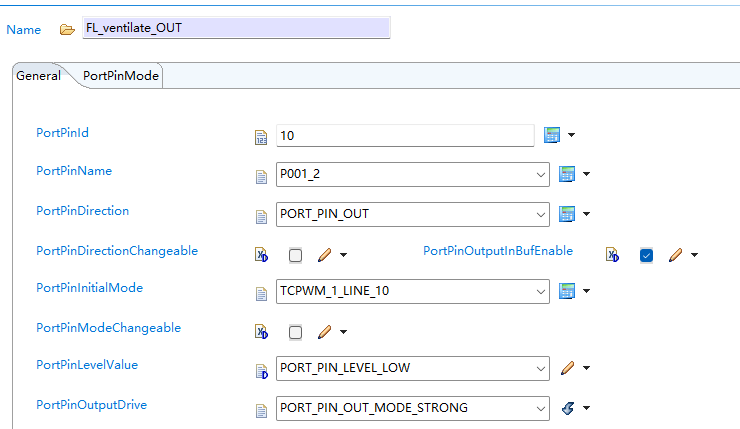Select the General tab
The image size is (740, 429).
[38, 76]
